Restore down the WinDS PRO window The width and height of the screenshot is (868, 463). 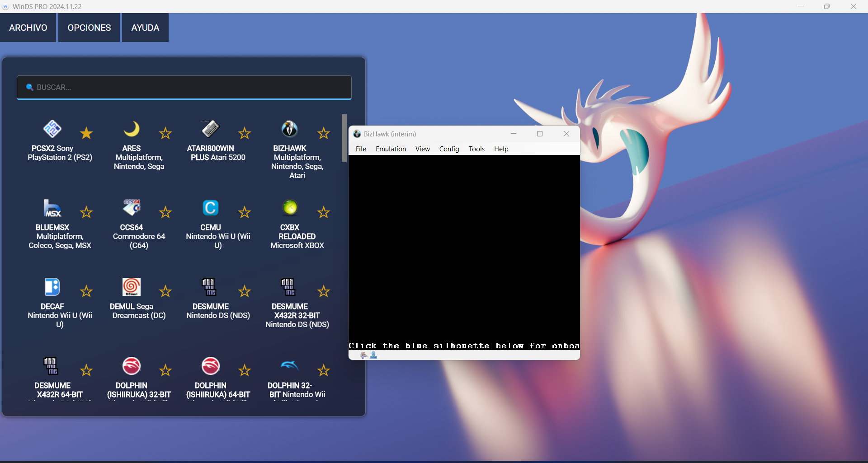pyautogui.click(x=827, y=6)
